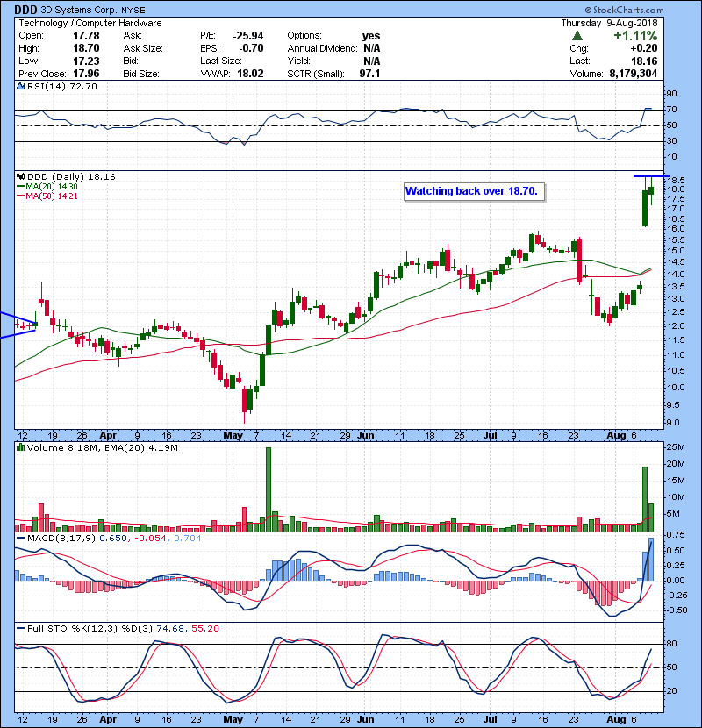Click the High value 18.70
Viewport: 702px width, 728px height.
coord(86,48)
